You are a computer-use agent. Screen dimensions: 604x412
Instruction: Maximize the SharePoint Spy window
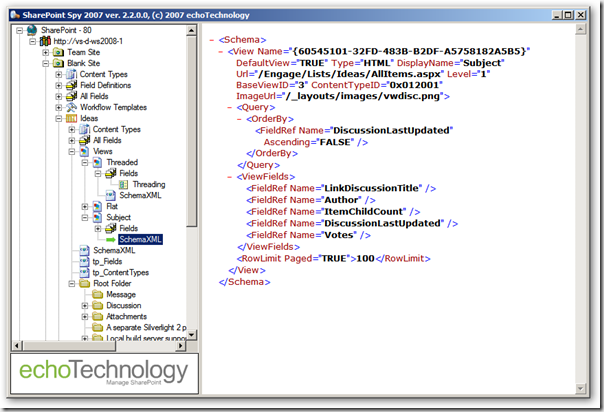click(x=569, y=15)
